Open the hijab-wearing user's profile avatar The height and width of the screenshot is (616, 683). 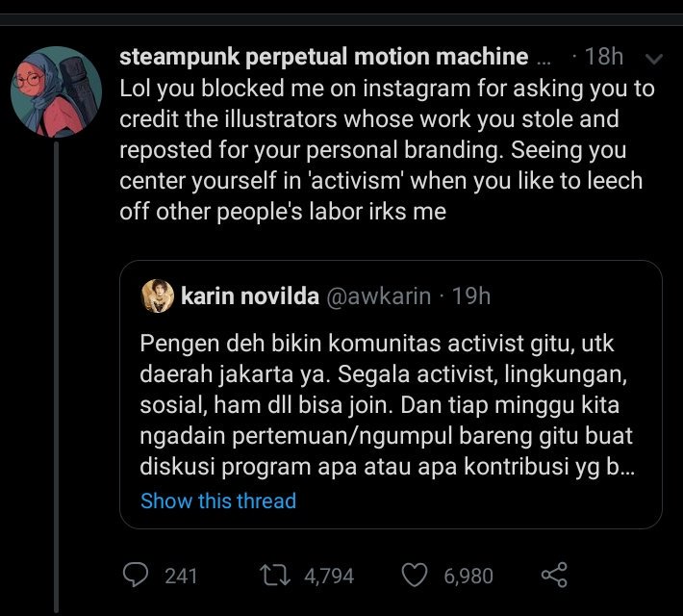coord(56,91)
